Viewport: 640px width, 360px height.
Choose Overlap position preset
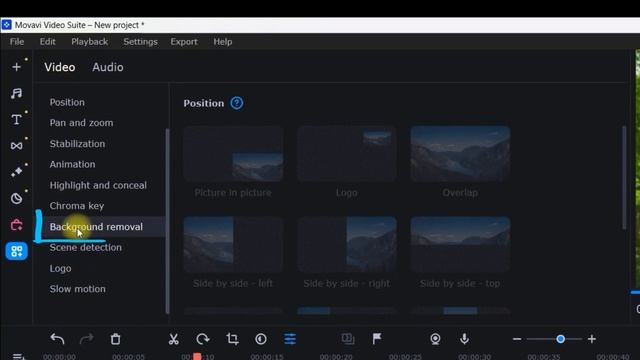coord(460,154)
